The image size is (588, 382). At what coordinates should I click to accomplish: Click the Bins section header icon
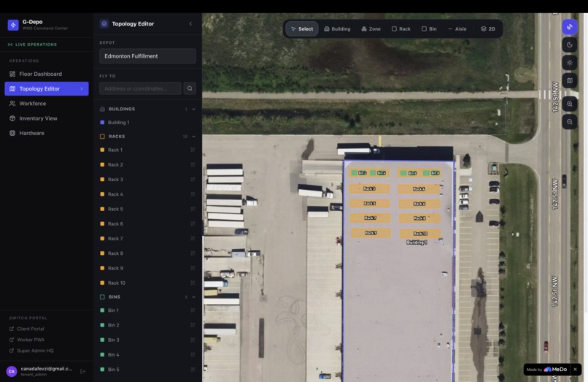[102, 297]
